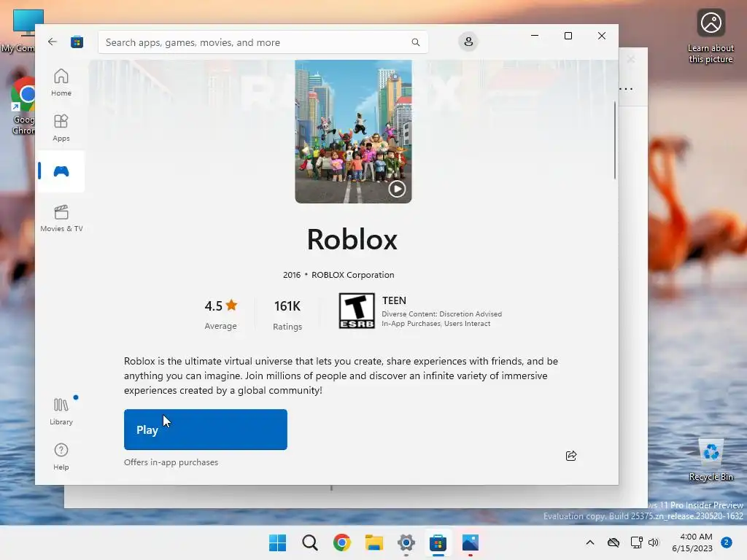747x560 pixels.
Task: Open the Home section in sidebar
Action: click(x=61, y=82)
